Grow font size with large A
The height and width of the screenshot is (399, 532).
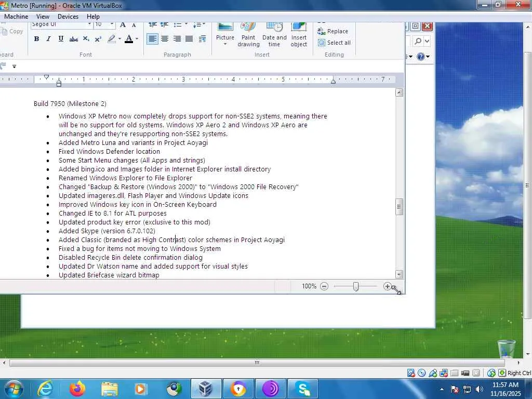(x=123, y=25)
